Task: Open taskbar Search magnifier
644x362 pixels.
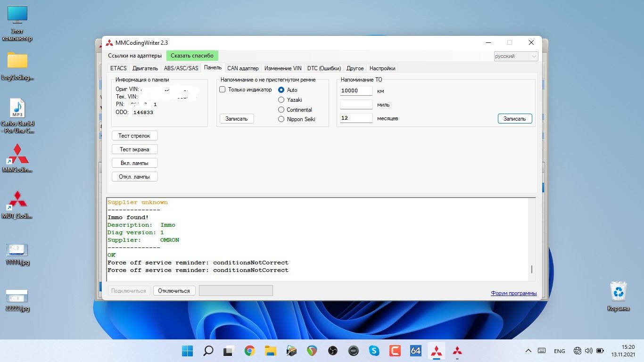Action: point(208,351)
